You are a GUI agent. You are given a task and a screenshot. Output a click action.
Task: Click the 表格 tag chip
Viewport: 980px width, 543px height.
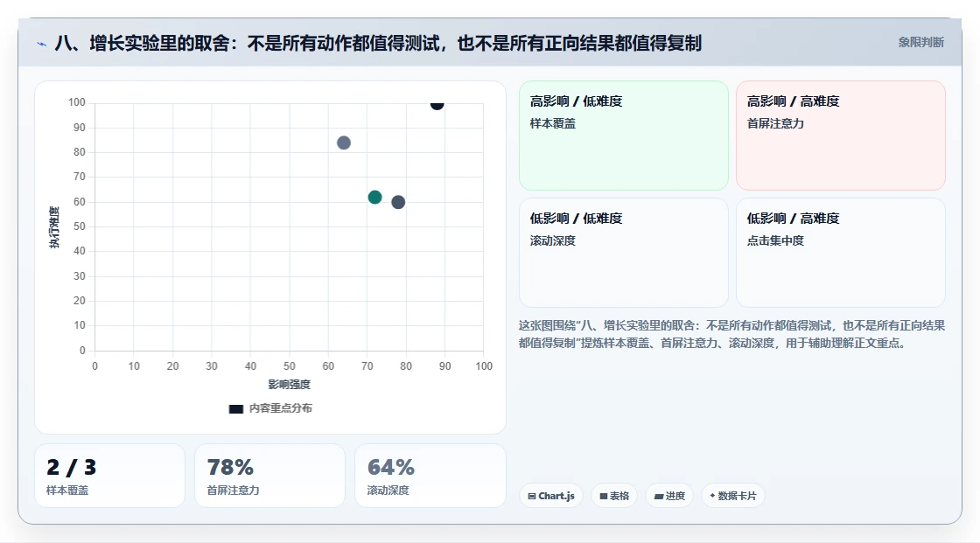(614, 496)
